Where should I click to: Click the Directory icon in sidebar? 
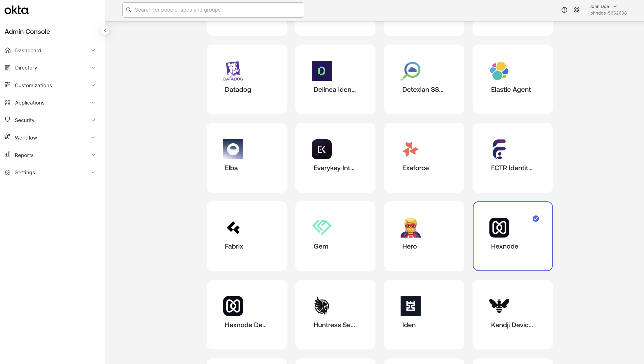(x=8, y=68)
